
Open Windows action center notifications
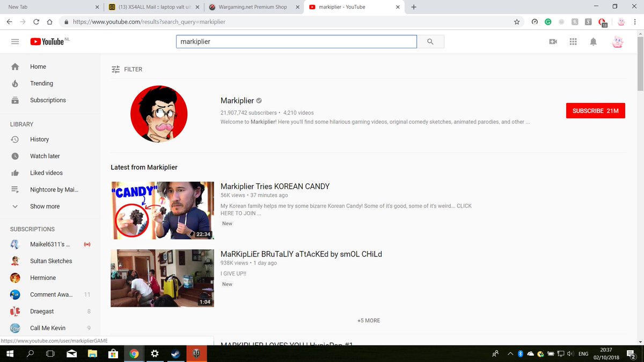coord(631,353)
